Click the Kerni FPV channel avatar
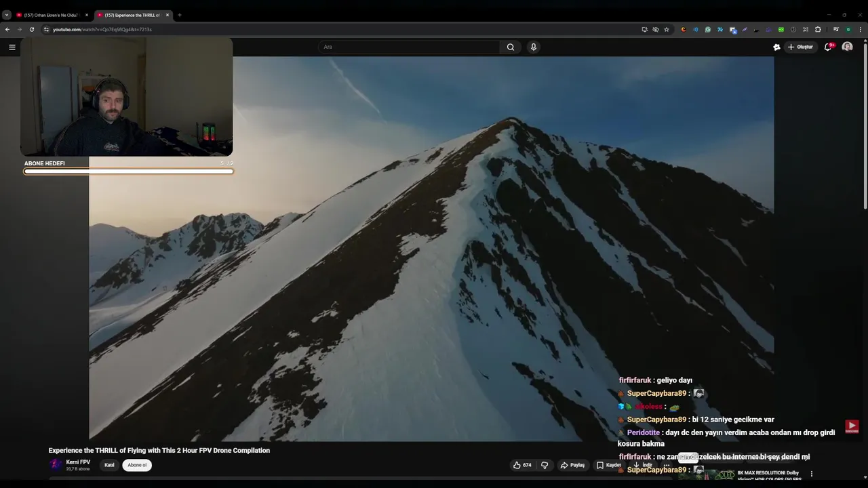 pyautogui.click(x=56, y=465)
